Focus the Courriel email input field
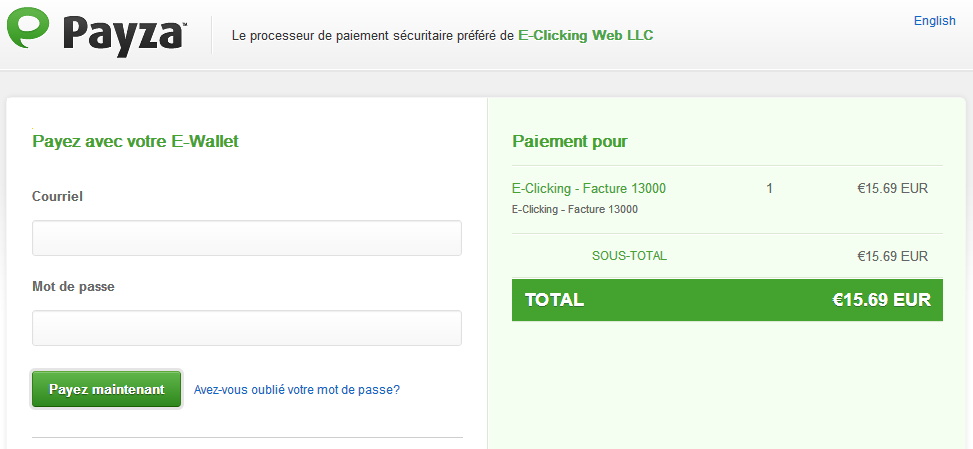Screen dimensions: 973x449 [247, 239]
